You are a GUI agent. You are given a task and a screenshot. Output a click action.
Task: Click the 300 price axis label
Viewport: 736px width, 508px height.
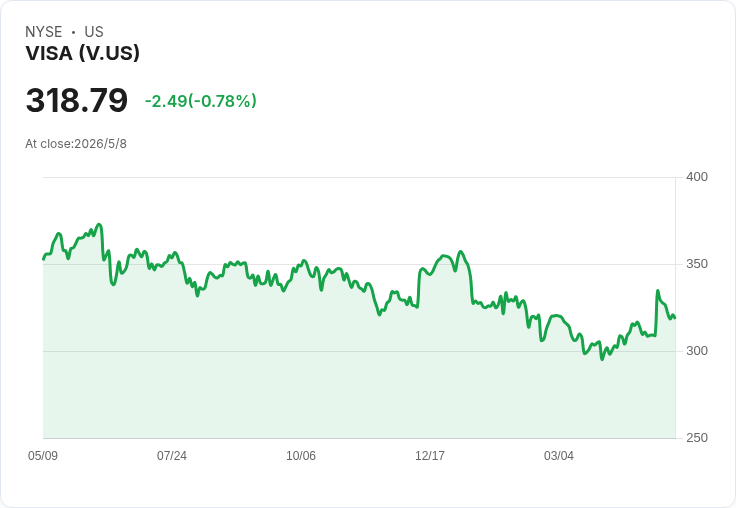point(697,351)
